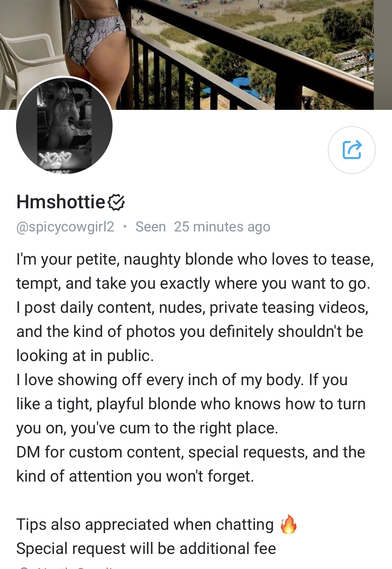Click the verified badge next to Hmshottie
Screen dimensions: 392x569
pyautogui.click(x=117, y=202)
